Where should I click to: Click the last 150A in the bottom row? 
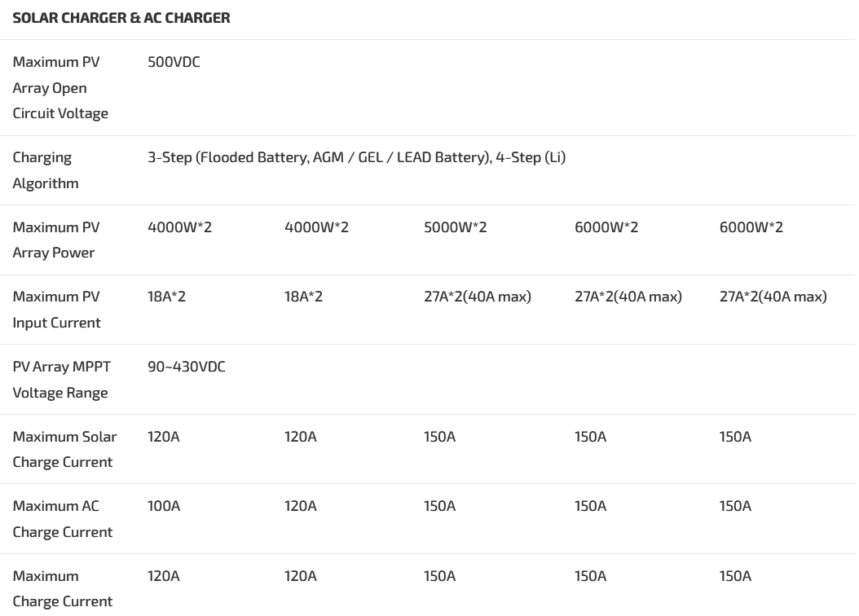click(x=735, y=576)
